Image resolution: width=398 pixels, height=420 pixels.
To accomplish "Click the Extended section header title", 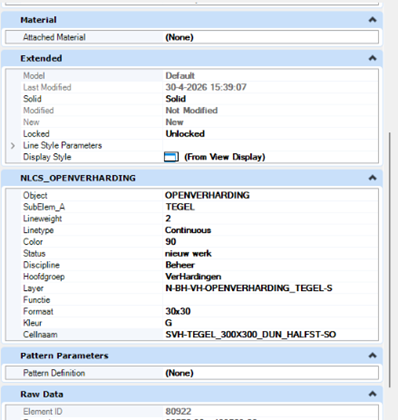I will pyautogui.click(x=41, y=58).
